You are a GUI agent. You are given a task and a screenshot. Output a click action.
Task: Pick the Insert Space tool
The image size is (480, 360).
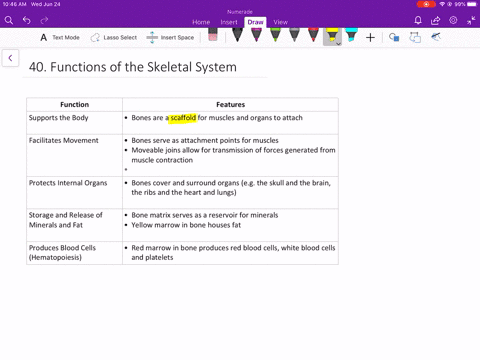coord(170,37)
